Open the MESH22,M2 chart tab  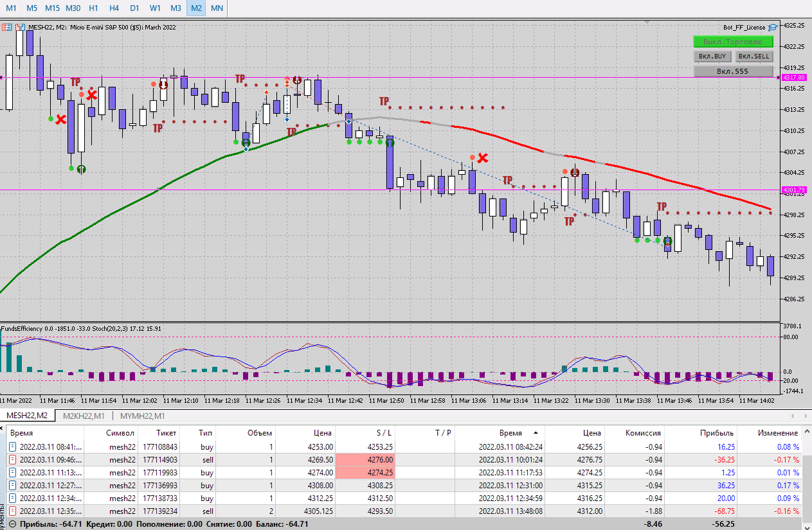27,416
